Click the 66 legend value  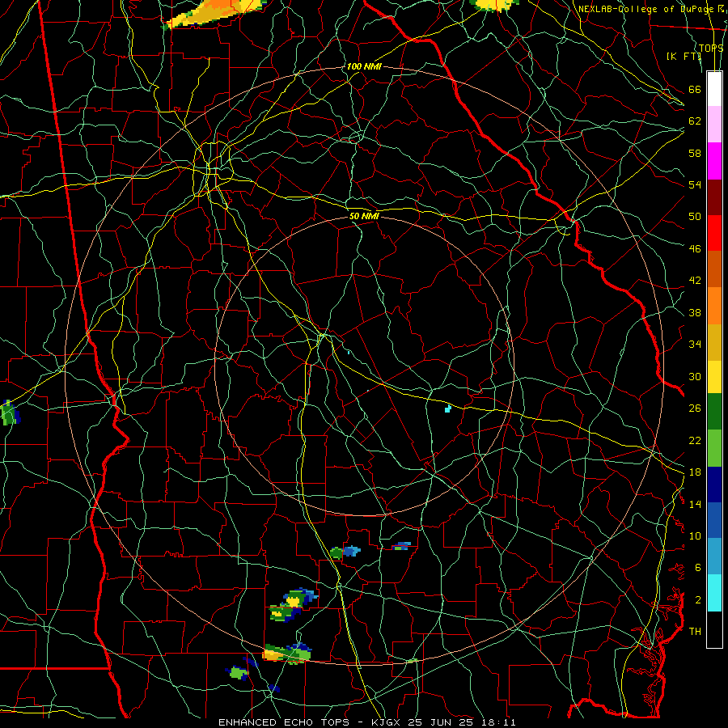point(695,89)
